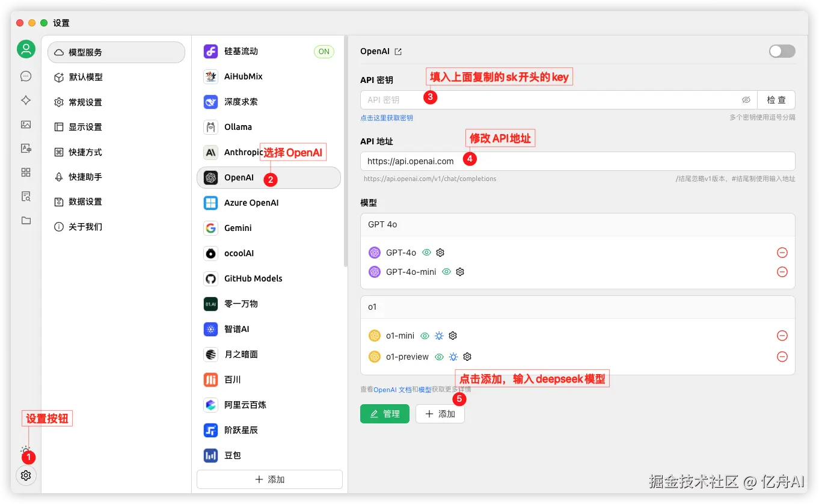Select 阶跃星辰 provider
The image size is (819, 504).
[269, 430]
